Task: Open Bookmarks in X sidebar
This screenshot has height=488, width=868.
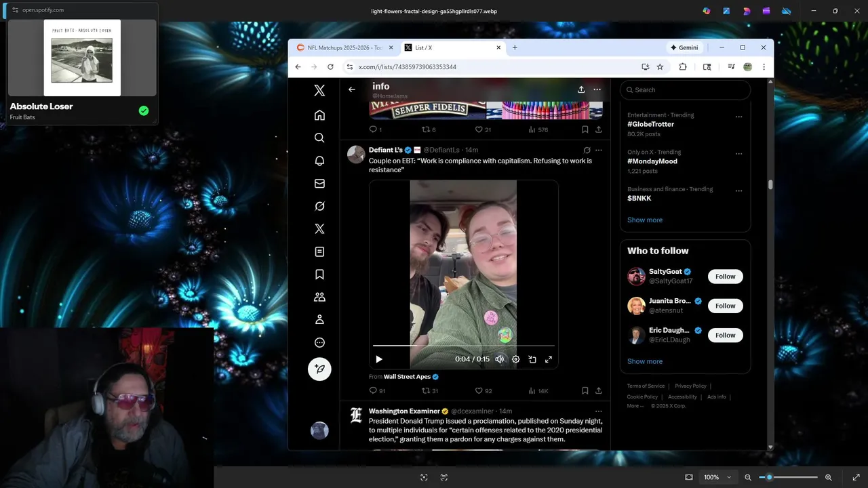Action: pos(319,274)
